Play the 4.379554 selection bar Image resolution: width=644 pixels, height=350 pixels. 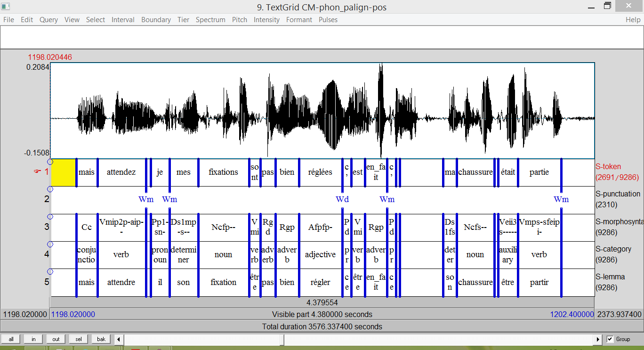point(322,302)
